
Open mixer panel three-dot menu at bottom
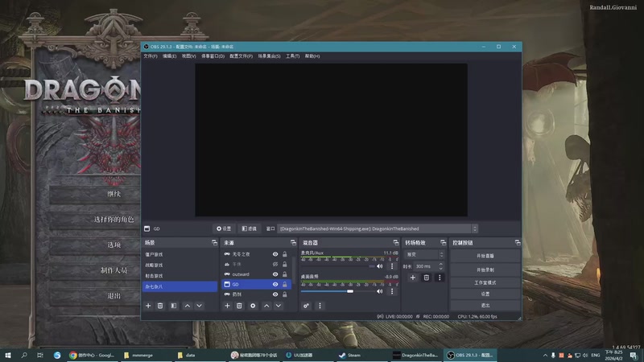[320, 306]
